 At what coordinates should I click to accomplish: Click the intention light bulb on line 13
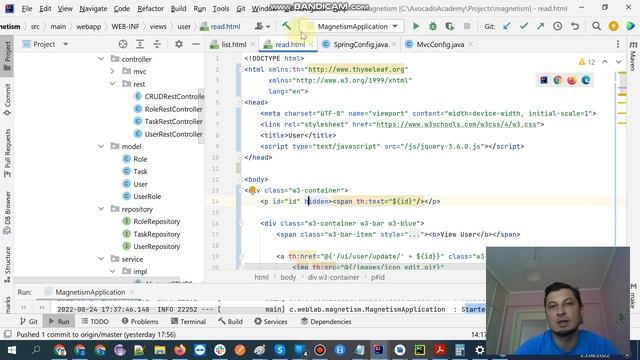coord(252,190)
